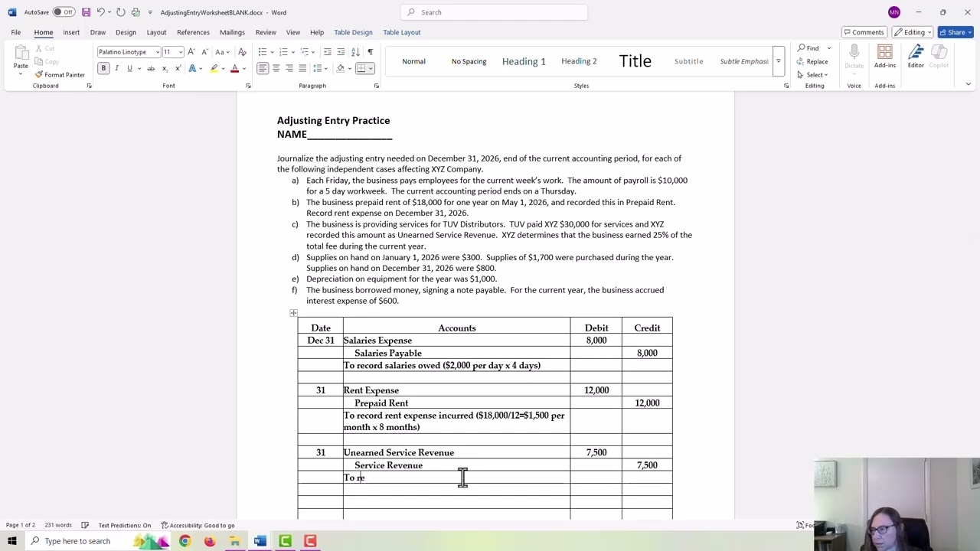Click the Undo icon
This screenshot has width=980, height=551.
click(x=100, y=12)
